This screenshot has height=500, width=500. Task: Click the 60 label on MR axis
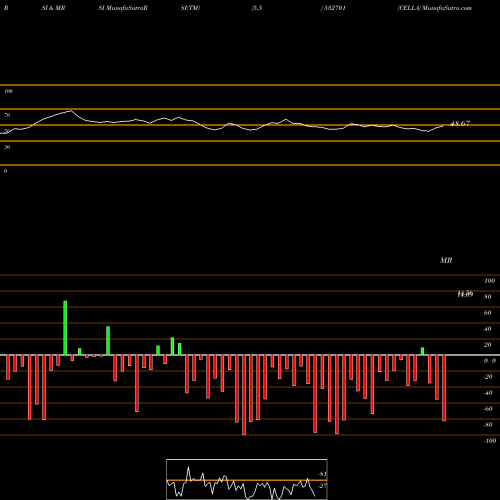click(488, 313)
